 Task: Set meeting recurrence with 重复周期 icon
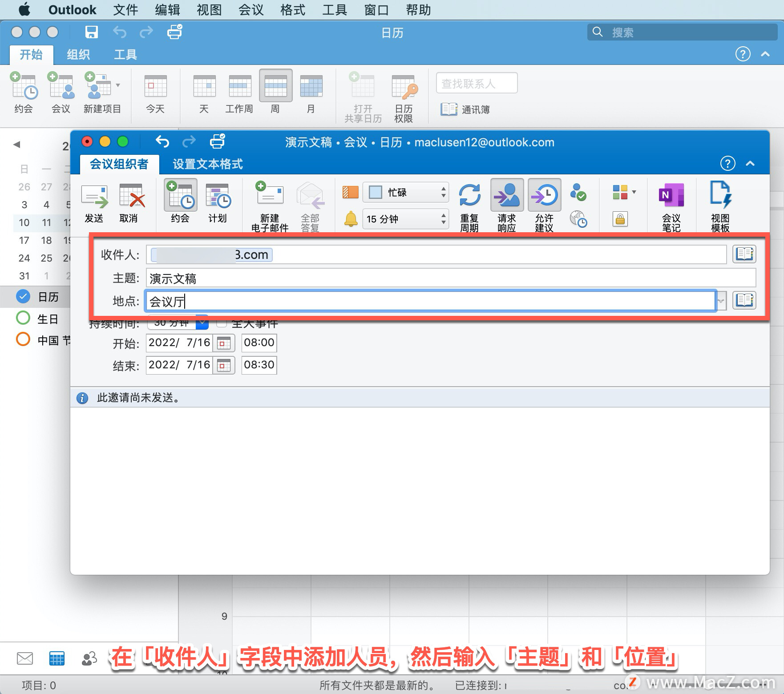point(469,205)
